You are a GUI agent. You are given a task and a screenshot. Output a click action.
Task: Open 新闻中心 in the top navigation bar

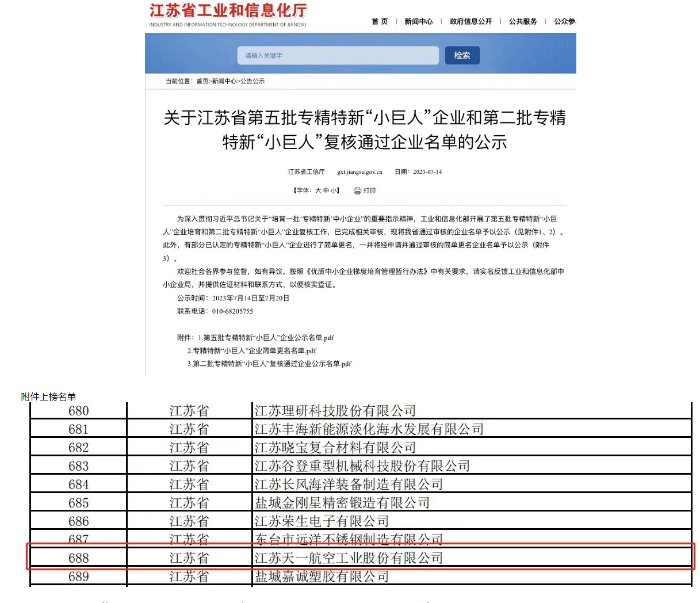point(419,21)
